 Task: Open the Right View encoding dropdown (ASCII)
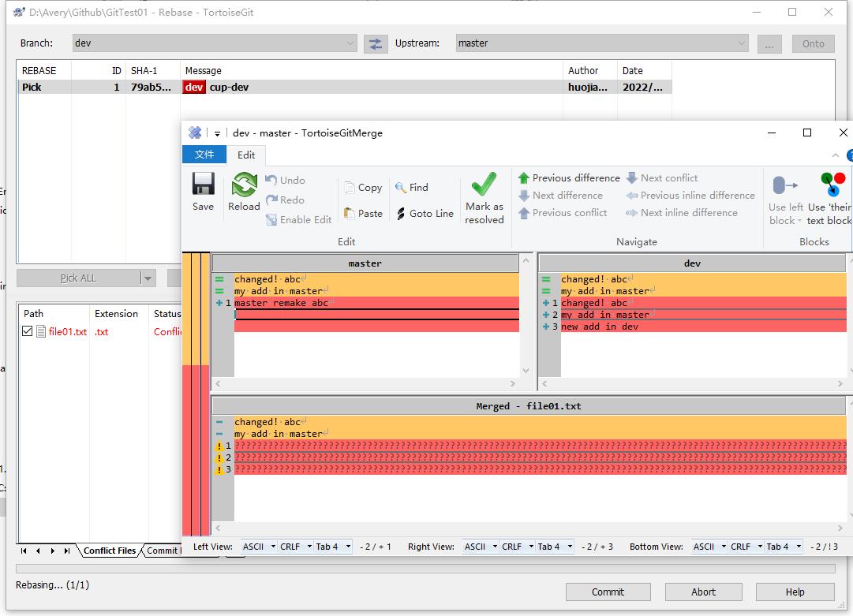coord(480,547)
